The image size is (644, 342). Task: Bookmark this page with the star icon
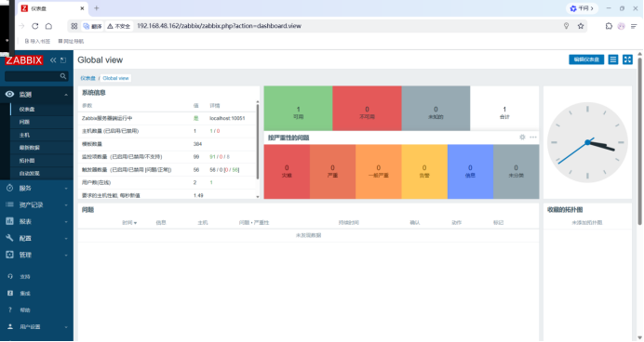click(x=581, y=26)
